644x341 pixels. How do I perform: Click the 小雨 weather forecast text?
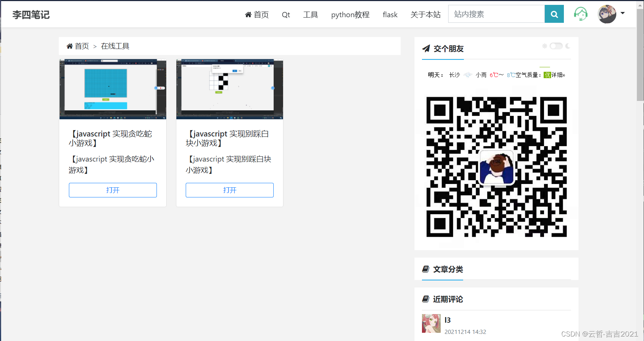(481, 75)
